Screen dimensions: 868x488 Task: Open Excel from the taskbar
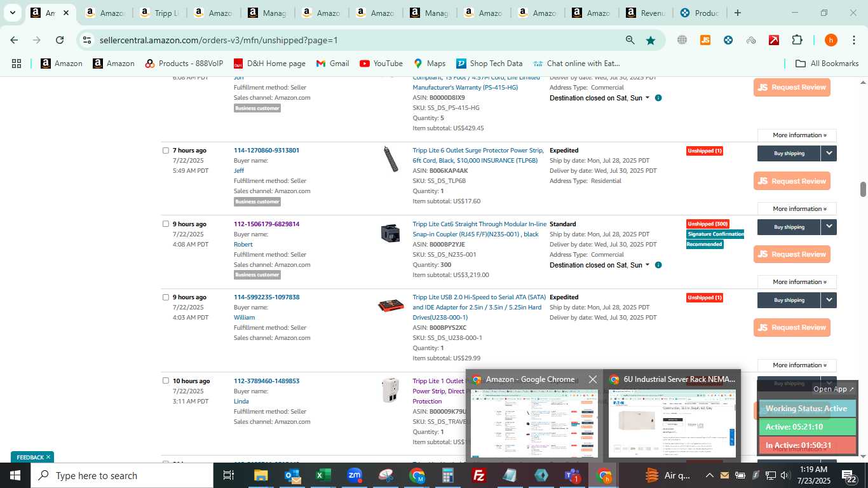(323, 475)
